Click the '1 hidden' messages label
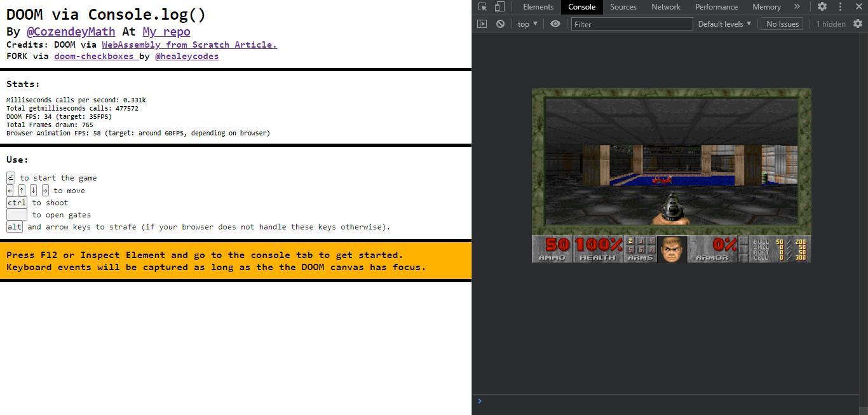This screenshot has height=415, width=868. point(831,24)
